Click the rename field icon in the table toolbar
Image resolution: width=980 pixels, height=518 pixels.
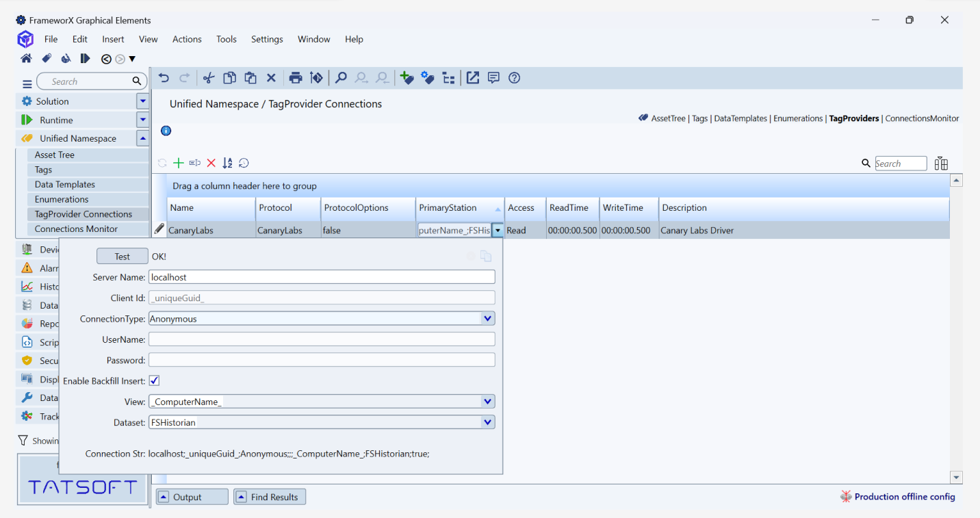point(195,163)
